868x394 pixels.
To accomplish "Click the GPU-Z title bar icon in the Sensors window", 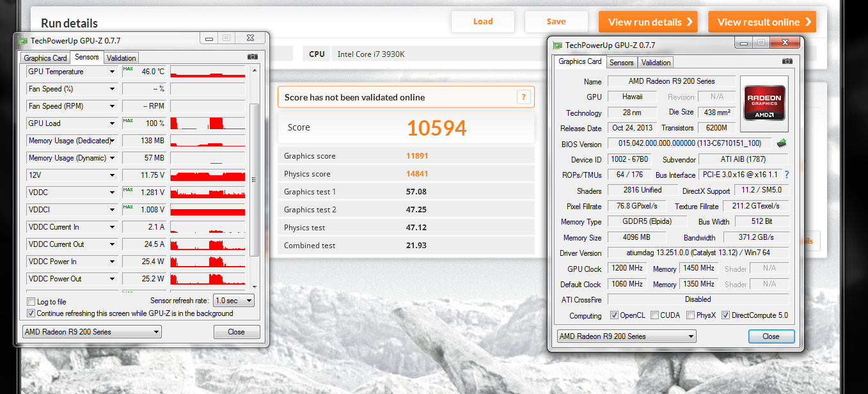I will (23, 40).
